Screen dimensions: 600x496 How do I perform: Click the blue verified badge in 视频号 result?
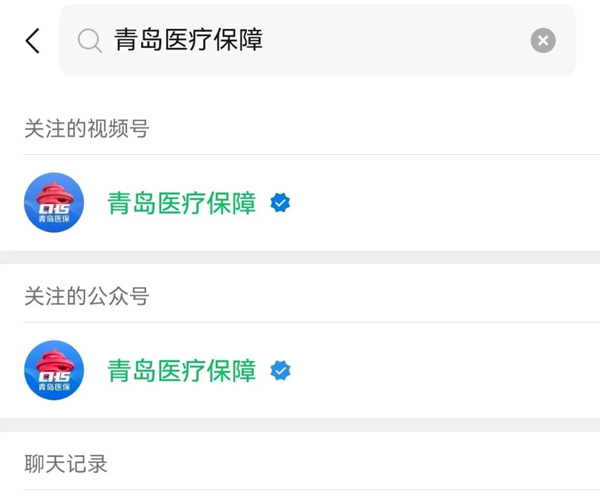click(x=281, y=203)
